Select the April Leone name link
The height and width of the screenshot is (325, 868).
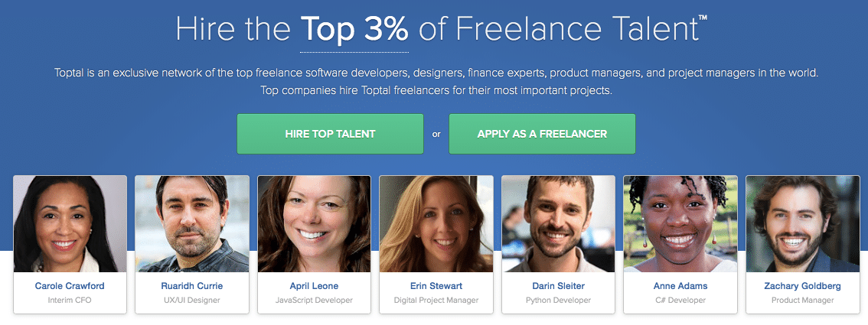pyautogui.click(x=314, y=286)
